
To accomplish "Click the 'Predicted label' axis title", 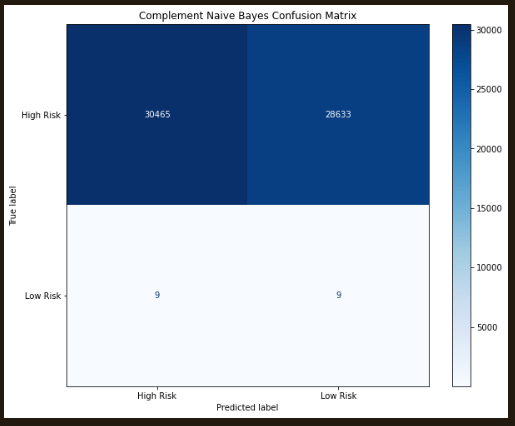I will click(x=247, y=407).
